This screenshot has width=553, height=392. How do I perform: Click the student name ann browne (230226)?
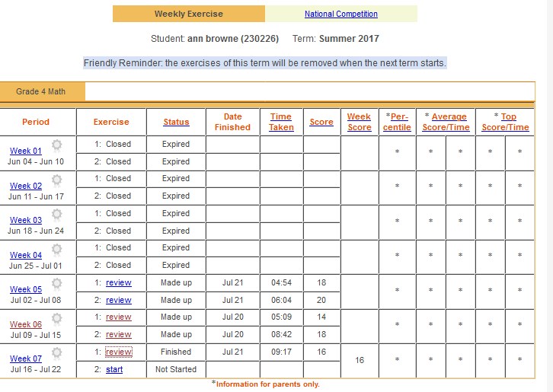(x=233, y=38)
